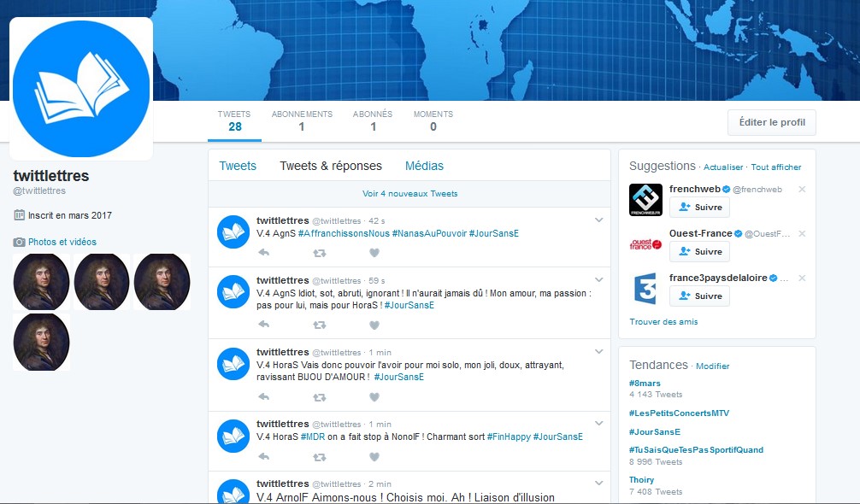Expand options chevron on #NanasAuPouvoir tweet
Screen dimensions: 860x504
tap(598, 220)
